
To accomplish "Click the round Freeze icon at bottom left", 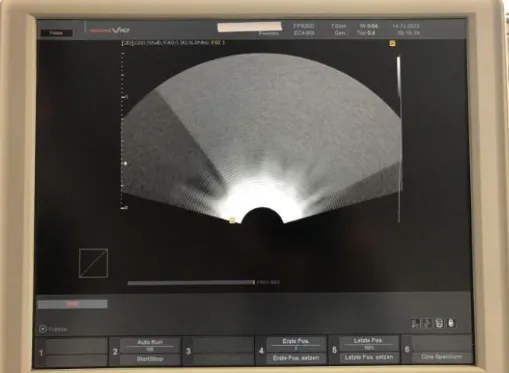I will tap(43, 329).
